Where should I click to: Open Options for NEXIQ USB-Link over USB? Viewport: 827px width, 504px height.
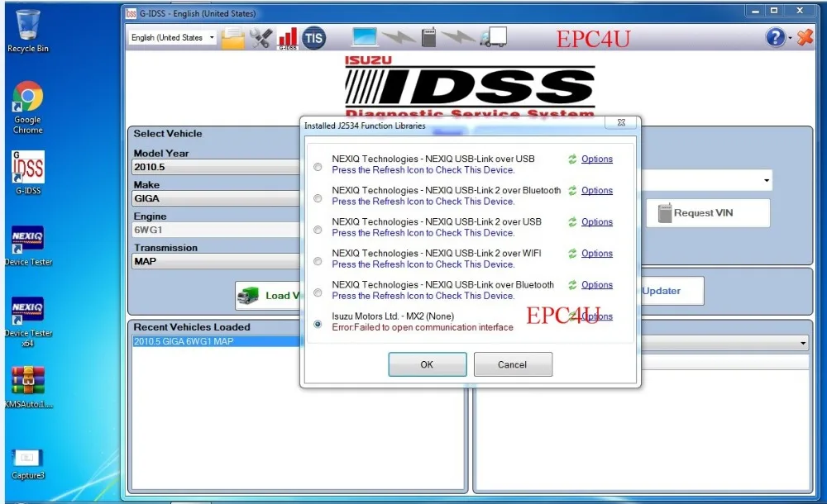pos(597,159)
